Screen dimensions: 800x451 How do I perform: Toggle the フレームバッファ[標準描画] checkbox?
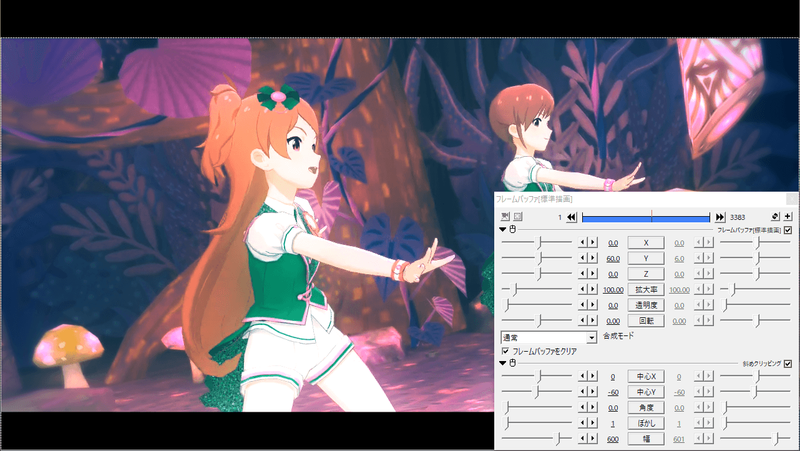788,230
